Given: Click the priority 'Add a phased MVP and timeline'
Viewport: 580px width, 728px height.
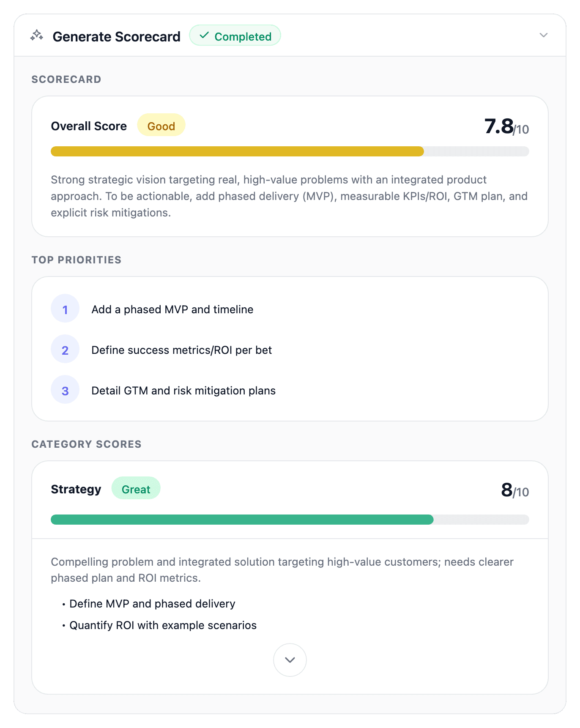Looking at the screenshot, I should 172,309.
